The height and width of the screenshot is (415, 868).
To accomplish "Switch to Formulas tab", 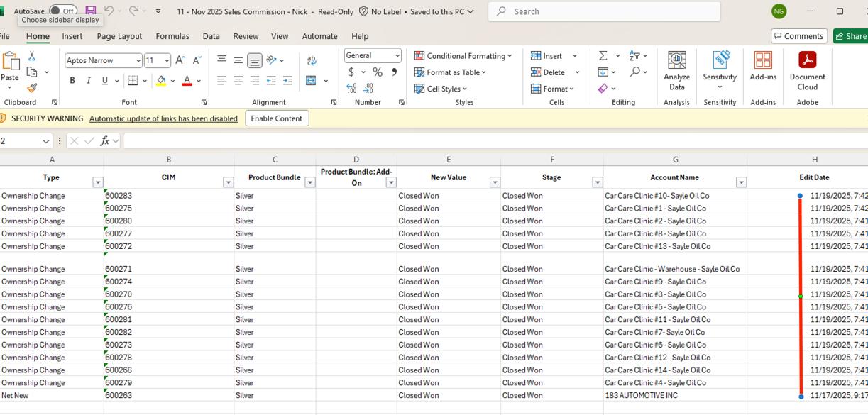I will click(172, 36).
